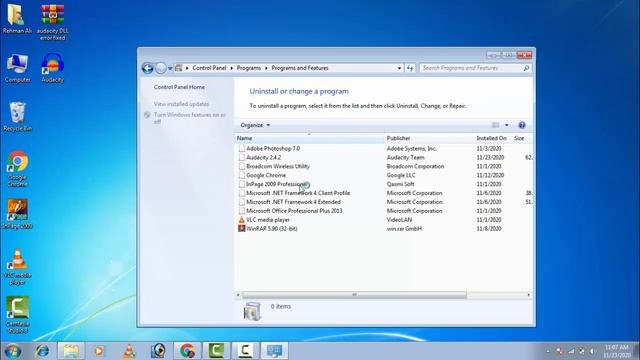The image size is (640, 360).
Task: Click the network signal tray icon
Action: pyautogui.click(x=571, y=351)
